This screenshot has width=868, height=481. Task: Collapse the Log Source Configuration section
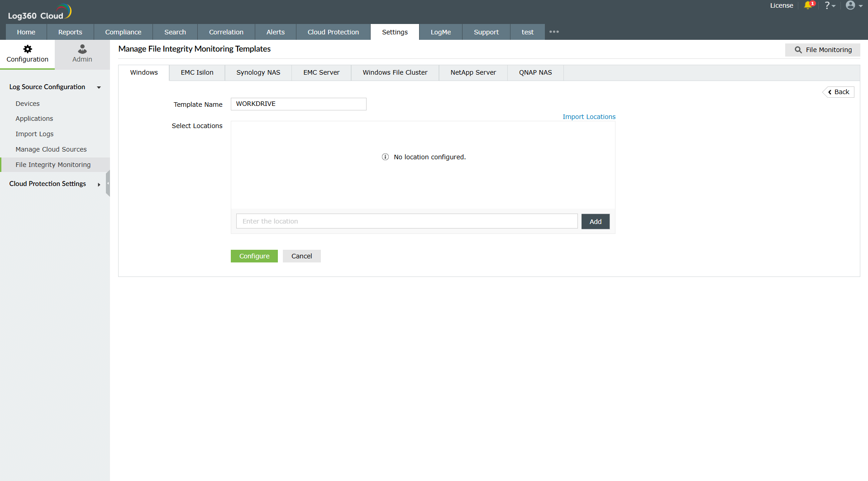click(99, 87)
